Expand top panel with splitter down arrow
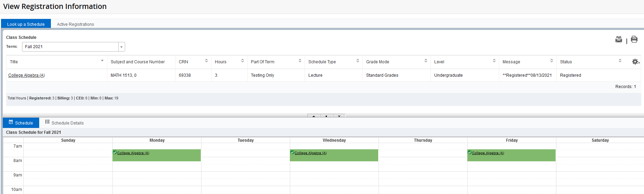Screen dimensions: 644x194 pyautogui.click(x=339, y=116)
